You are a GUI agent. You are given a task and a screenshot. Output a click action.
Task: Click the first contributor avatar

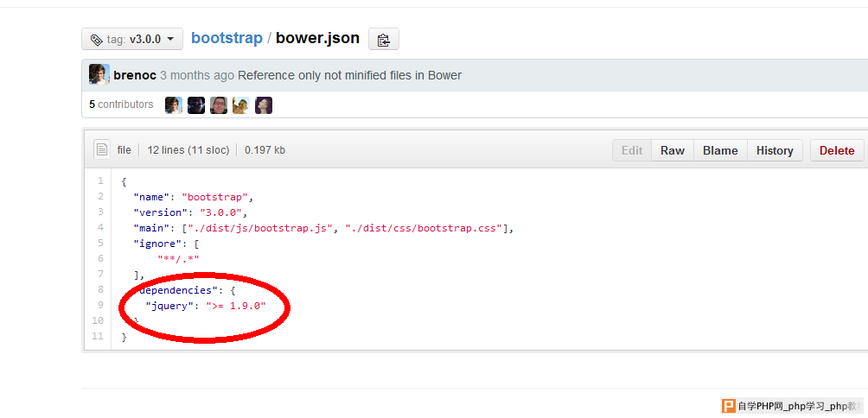coord(174,105)
